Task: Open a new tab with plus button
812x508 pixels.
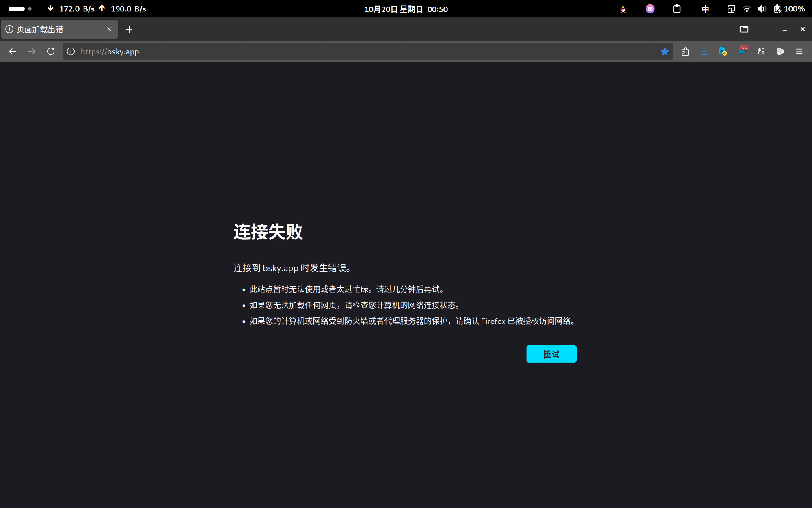Action: pyautogui.click(x=129, y=29)
